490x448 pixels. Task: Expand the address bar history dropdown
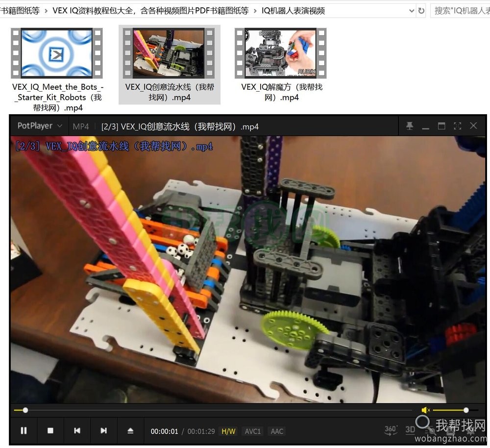(412, 11)
